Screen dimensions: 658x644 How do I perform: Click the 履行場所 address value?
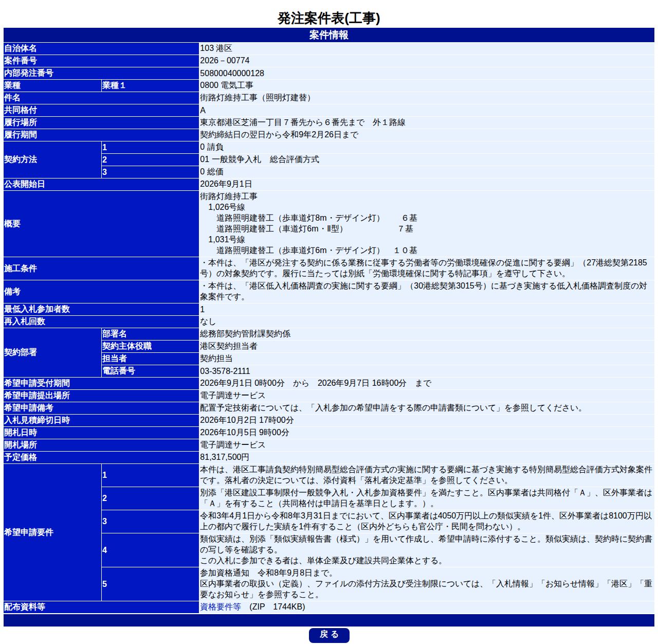(x=303, y=122)
